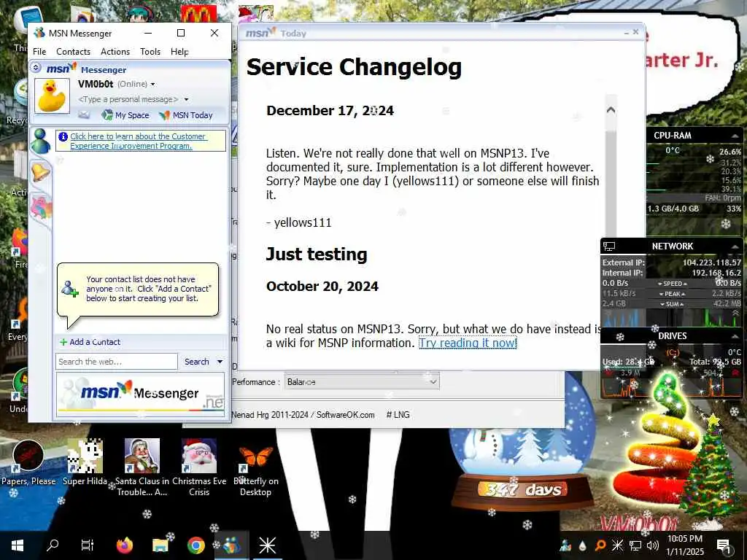Close the MSN Today window

tap(635, 32)
